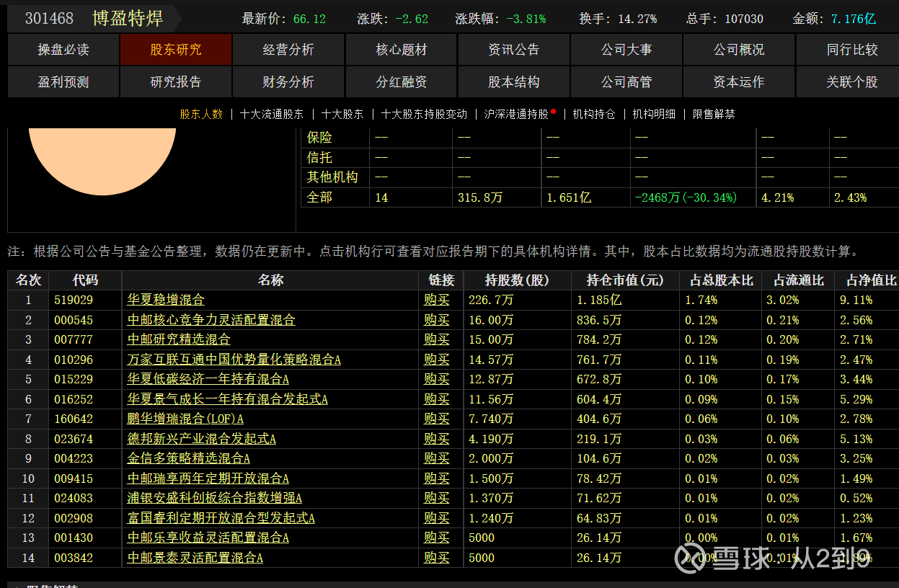The height and width of the screenshot is (588, 899).
Task: Click 购买 for fund 000545
Action: tap(437, 320)
